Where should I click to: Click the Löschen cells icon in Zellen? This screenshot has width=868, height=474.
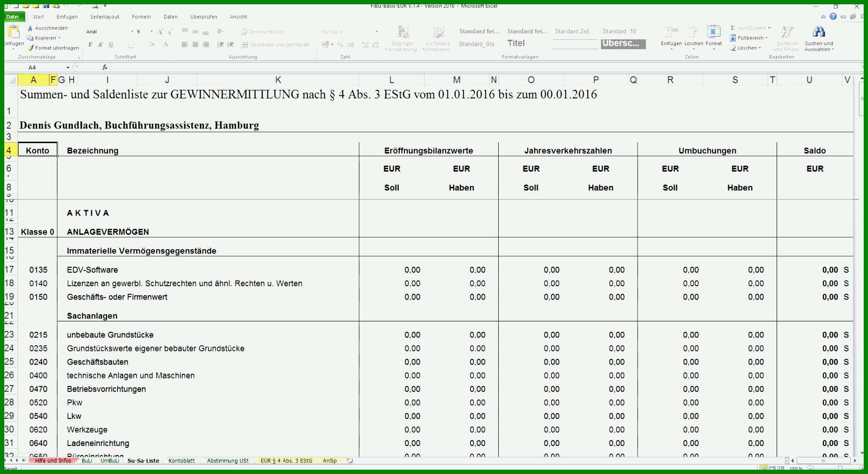click(x=693, y=32)
